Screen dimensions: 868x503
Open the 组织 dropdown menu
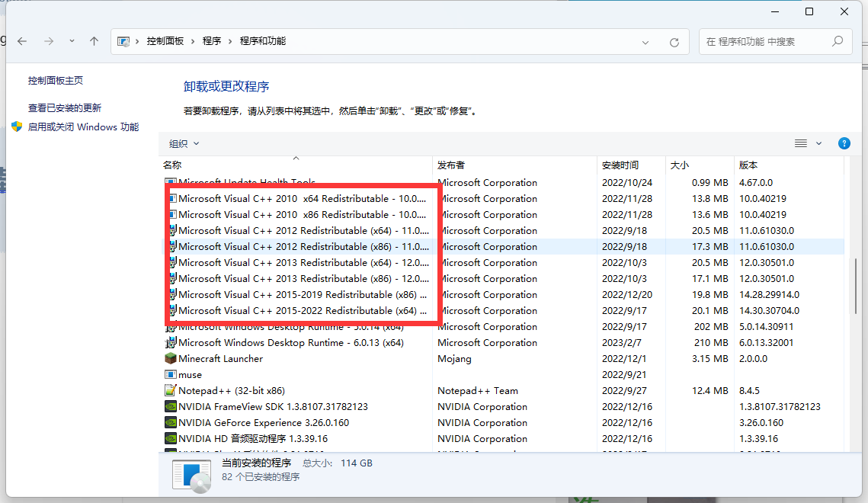[184, 144]
